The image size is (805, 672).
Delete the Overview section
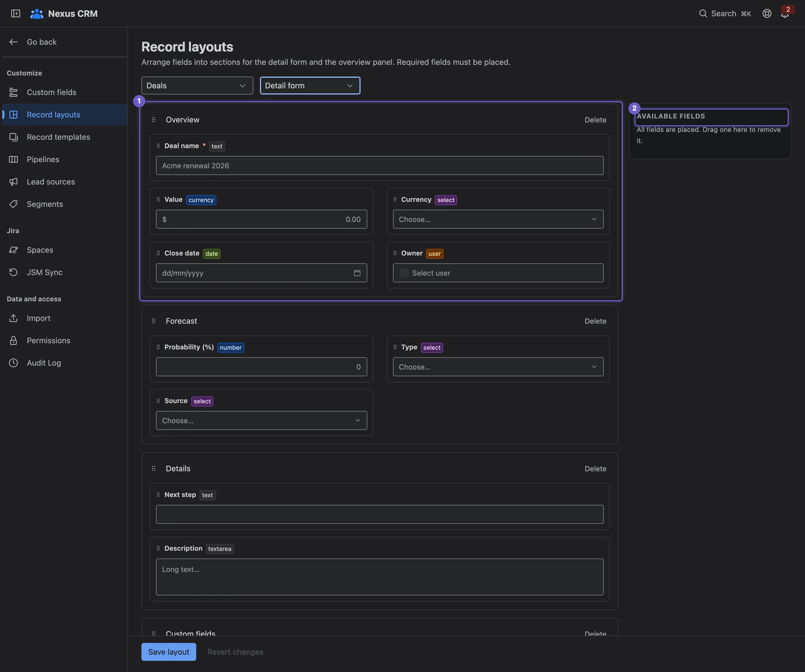[595, 120]
